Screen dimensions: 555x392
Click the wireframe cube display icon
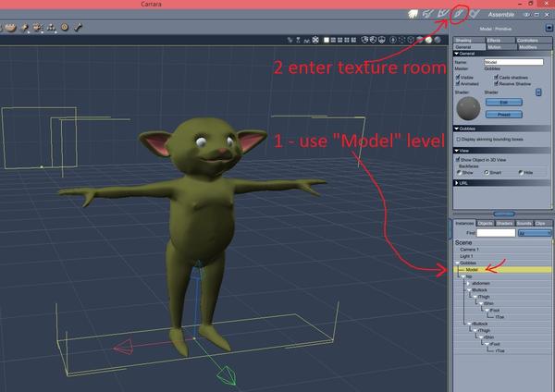click(411, 40)
